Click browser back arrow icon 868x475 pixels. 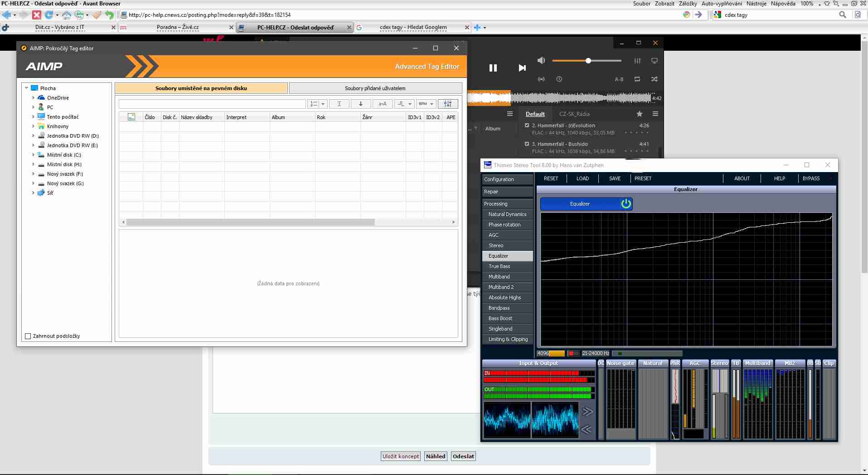tap(6, 15)
